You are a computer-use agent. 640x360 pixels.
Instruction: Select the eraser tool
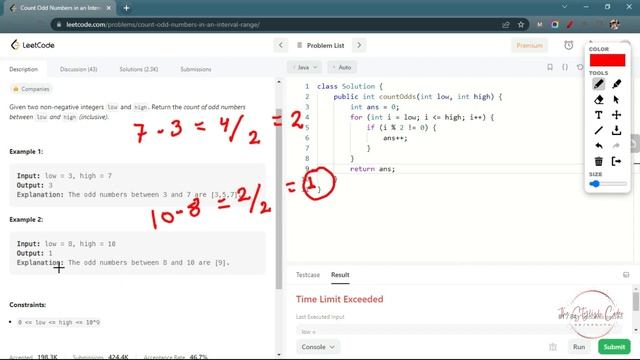click(598, 100)
